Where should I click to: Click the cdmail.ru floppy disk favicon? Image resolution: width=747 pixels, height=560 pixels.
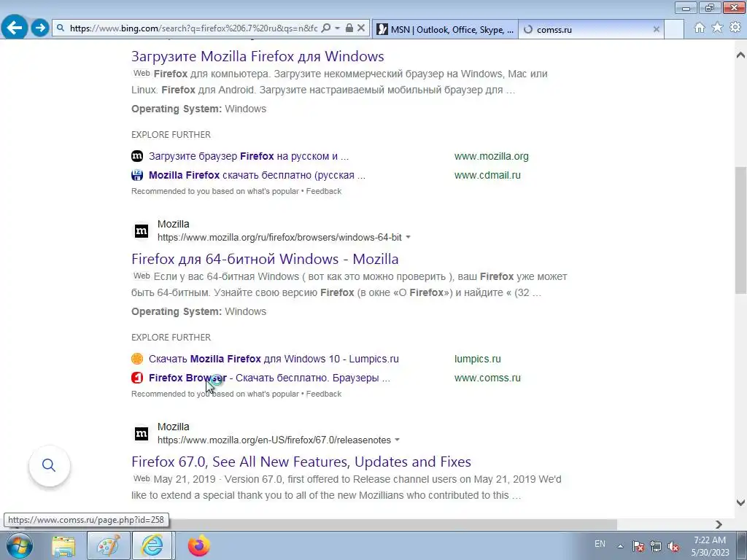(137, 175)
